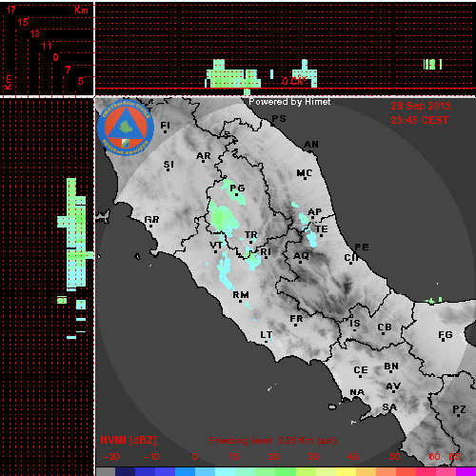Click the Protezione Civile Abruzzo logo
This screenshot has height=476, width=476.
pos(126,128)
